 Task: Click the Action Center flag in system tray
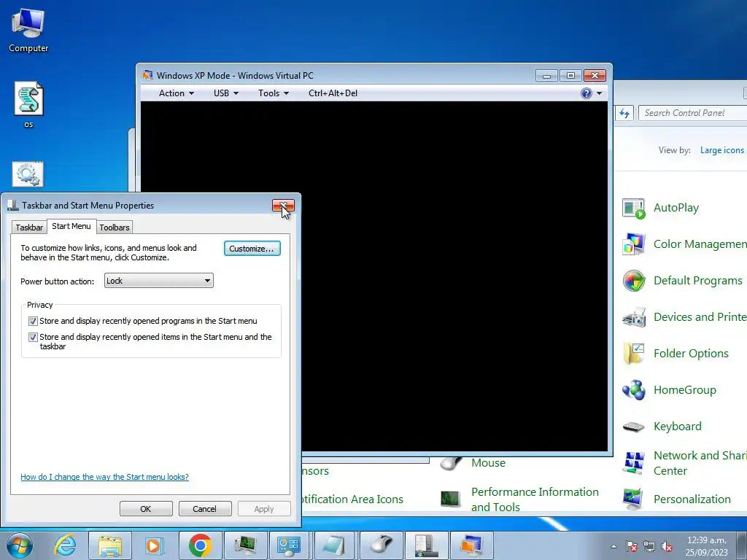point(631,546)
